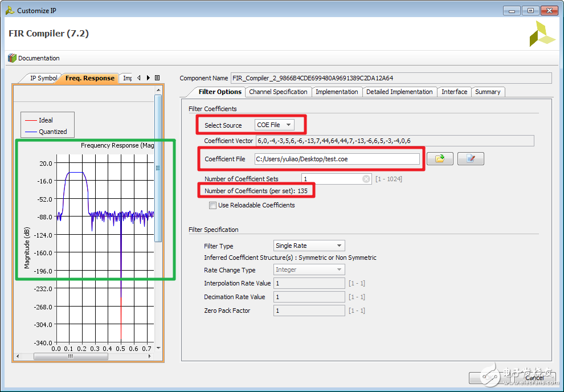Click the Component Name text field
This screenshot has height=392, width=564.
[x=391, y=78]
